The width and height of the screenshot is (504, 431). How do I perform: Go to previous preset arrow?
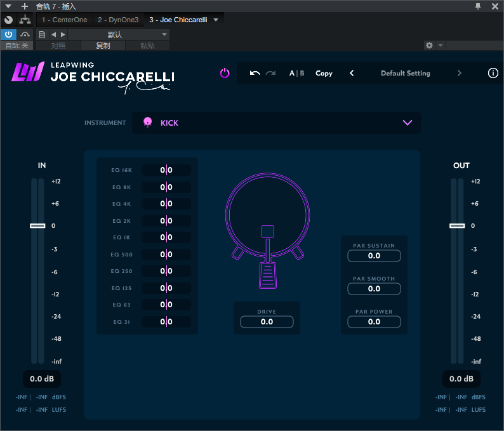click(x=352, y=73)
